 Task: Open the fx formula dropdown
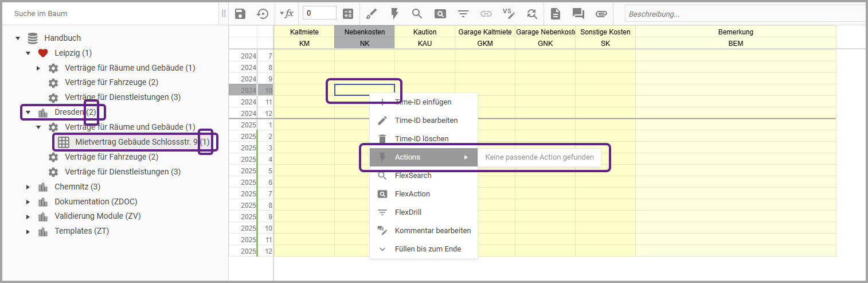tap(286, 13)
